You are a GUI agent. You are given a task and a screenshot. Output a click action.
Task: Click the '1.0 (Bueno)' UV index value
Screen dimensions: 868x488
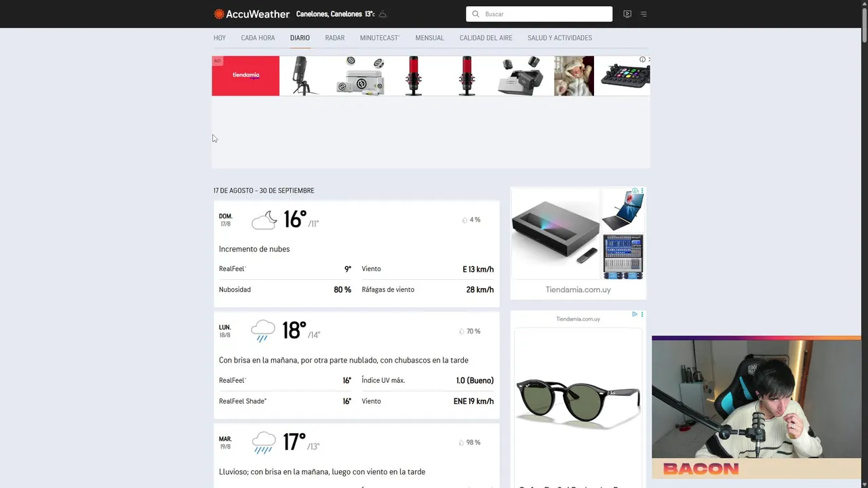(475, 380)
